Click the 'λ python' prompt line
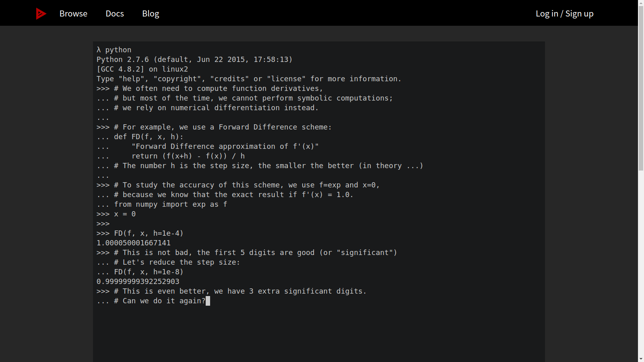 tap(114, 50)
